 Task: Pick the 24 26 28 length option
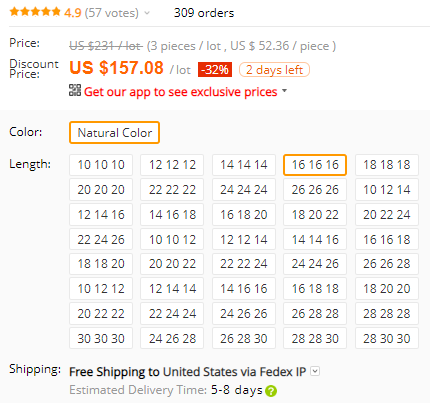pos(172,338)
